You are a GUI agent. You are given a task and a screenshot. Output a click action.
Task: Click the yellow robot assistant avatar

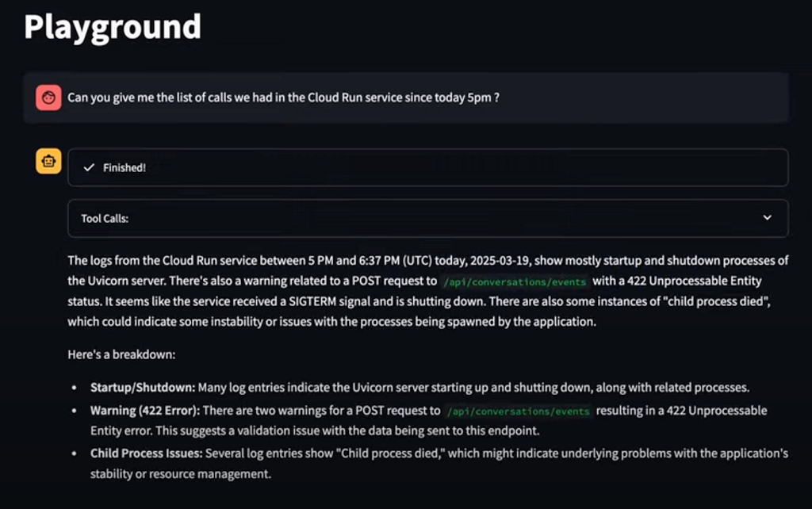coord(48,161)
